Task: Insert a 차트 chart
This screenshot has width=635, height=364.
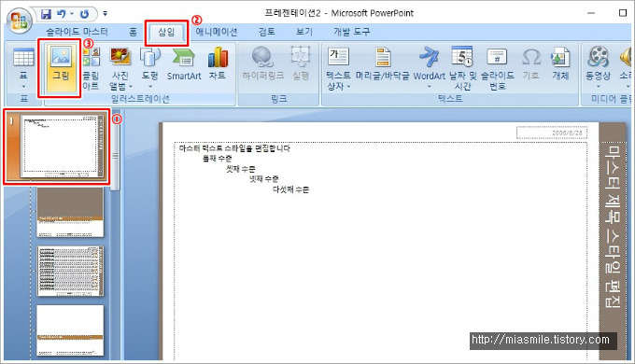Action: click(x=218, y=64)
